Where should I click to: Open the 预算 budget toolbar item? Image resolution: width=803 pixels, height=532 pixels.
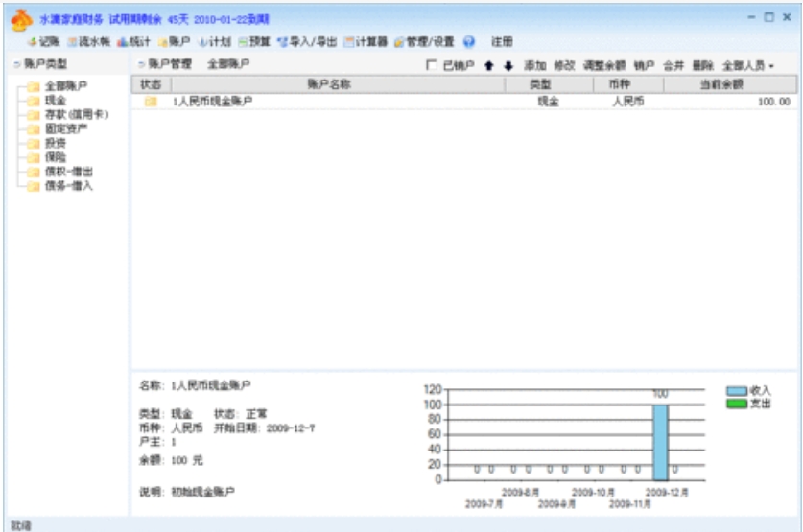[254, 42]
